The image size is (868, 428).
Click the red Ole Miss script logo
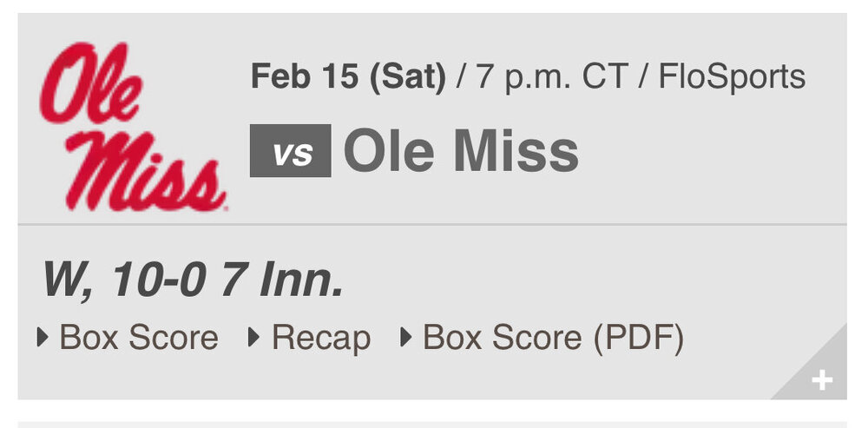coord(130,126)
